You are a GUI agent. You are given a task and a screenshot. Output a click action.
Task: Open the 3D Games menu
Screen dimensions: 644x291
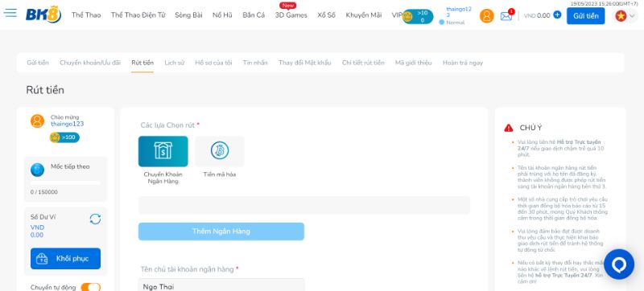[291, 15]
